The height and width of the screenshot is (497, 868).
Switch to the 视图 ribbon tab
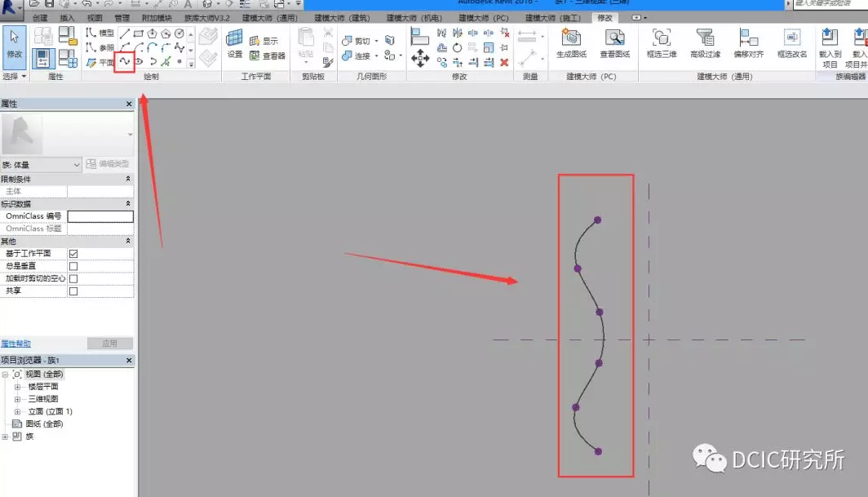click(95, 18)
